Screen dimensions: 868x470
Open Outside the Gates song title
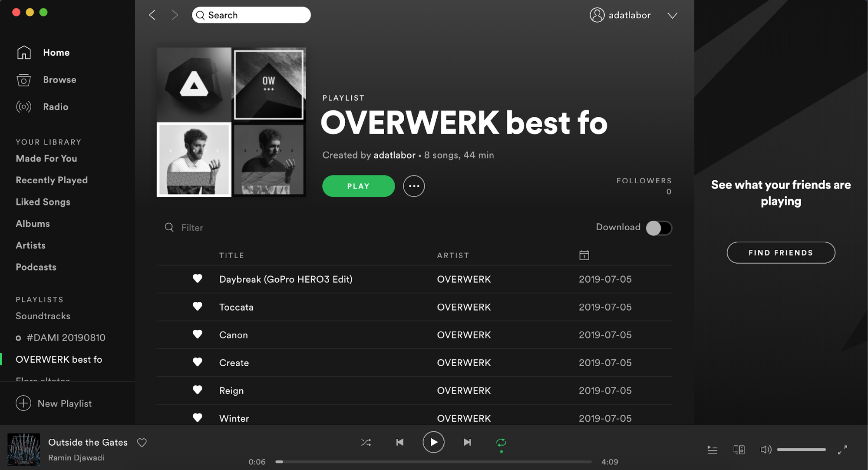[88, 442]
